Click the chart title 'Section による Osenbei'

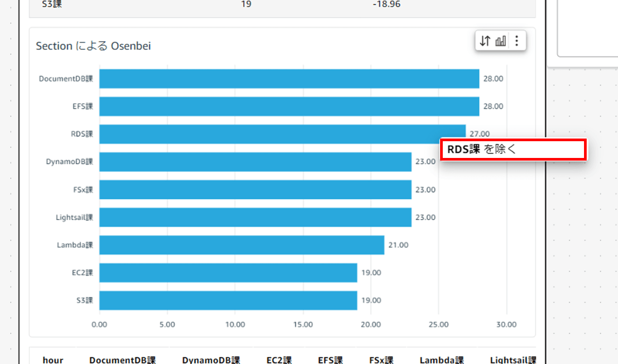pyautogui.click(x=93, y=46)
